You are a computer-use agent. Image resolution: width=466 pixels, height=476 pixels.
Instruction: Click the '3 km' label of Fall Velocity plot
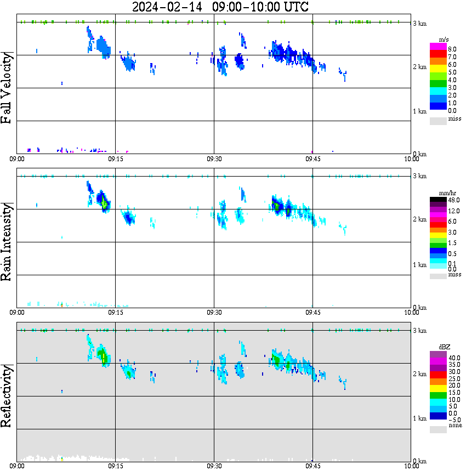point(420,24)
